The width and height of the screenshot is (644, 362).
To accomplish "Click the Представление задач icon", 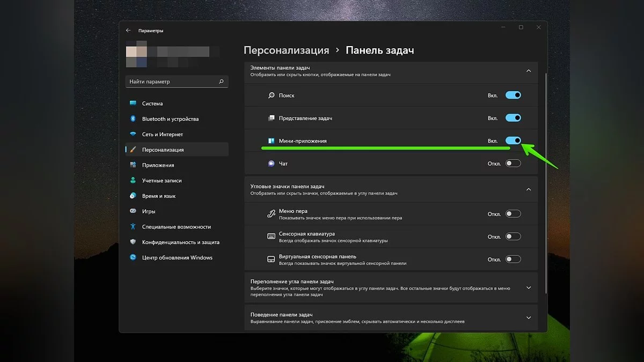I will pyautogui.click(x=271, y=118).
